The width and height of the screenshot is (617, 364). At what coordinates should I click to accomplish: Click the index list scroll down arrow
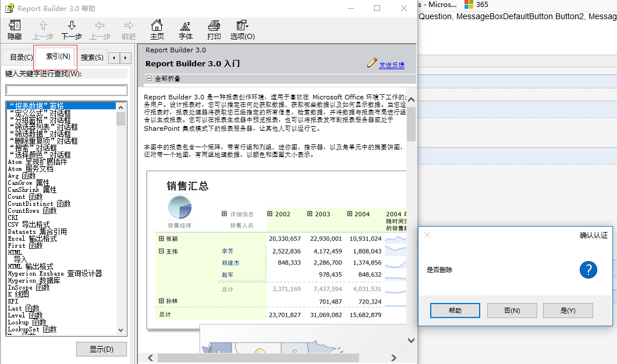pos(121,330)
